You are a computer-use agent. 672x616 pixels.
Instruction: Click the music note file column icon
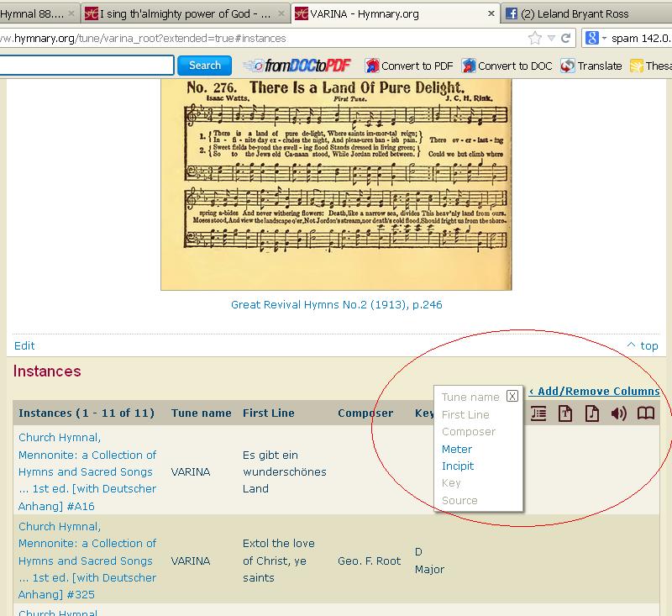tap(592, 413)
